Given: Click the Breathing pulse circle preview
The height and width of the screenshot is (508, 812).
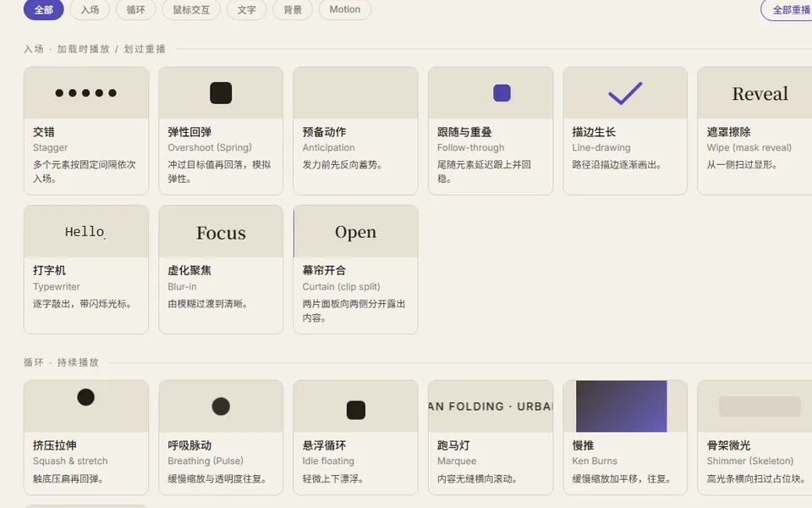Looking at the screenshot, I should (x=221, y=406).
